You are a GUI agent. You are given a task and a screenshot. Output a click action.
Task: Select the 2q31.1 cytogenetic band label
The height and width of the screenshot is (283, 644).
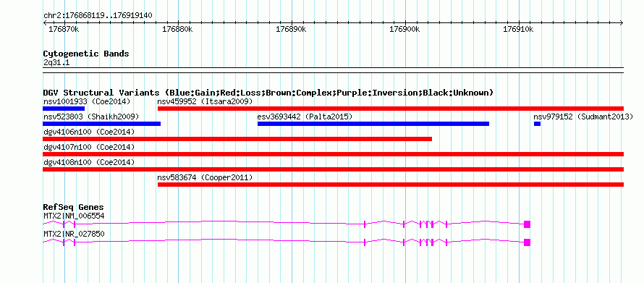point(56,63)
